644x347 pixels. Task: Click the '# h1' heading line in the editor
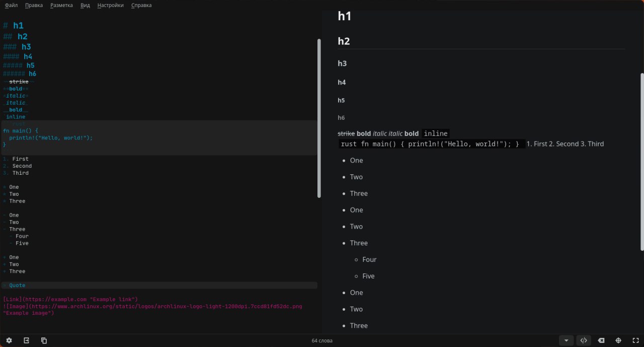click(x=14, y=26)
